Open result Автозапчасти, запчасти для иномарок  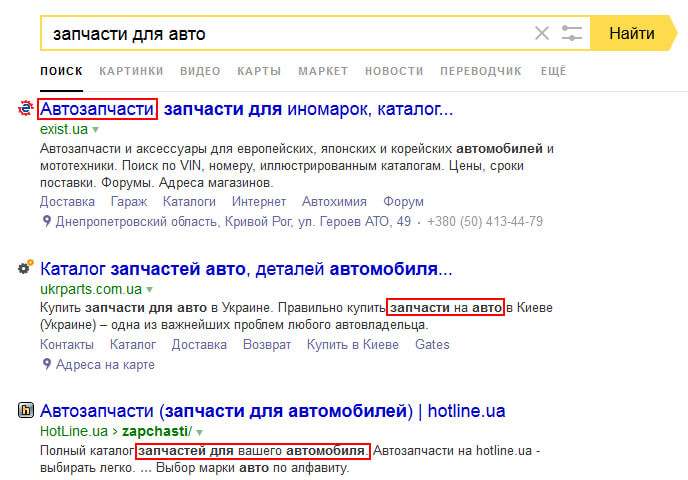coord(246,109)
